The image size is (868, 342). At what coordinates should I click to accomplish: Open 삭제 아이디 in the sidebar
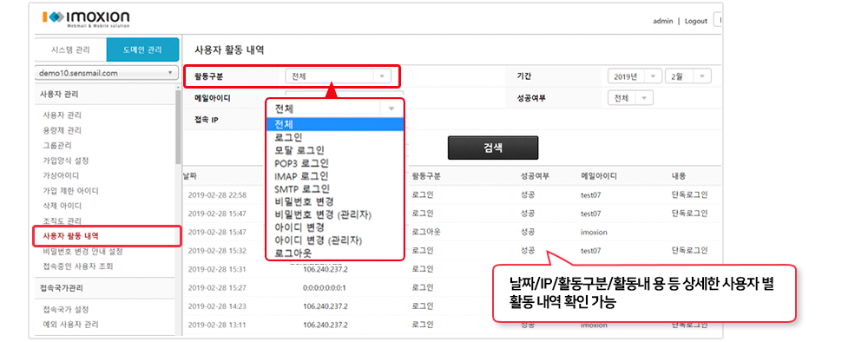62,206
